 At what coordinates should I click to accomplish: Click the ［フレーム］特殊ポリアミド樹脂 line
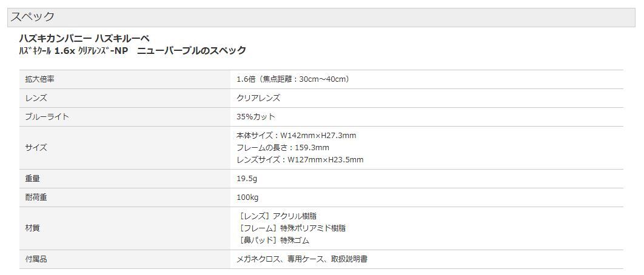[293, 228]
